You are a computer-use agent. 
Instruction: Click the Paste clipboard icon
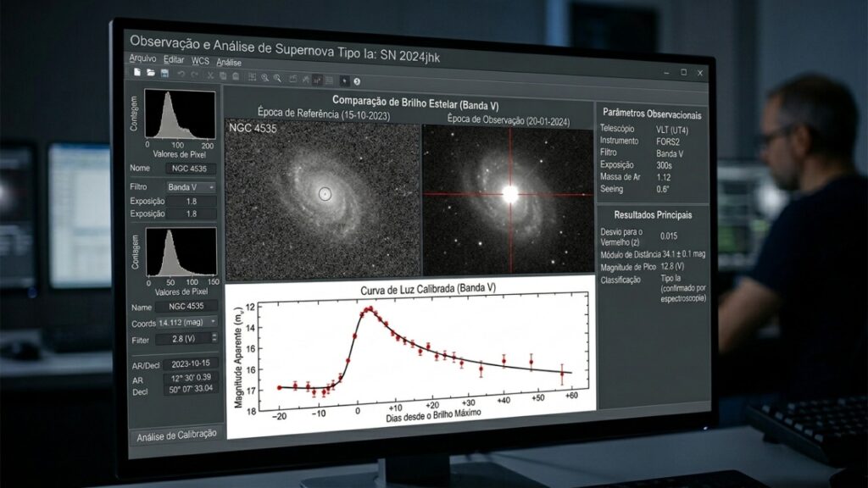(236, 76)
